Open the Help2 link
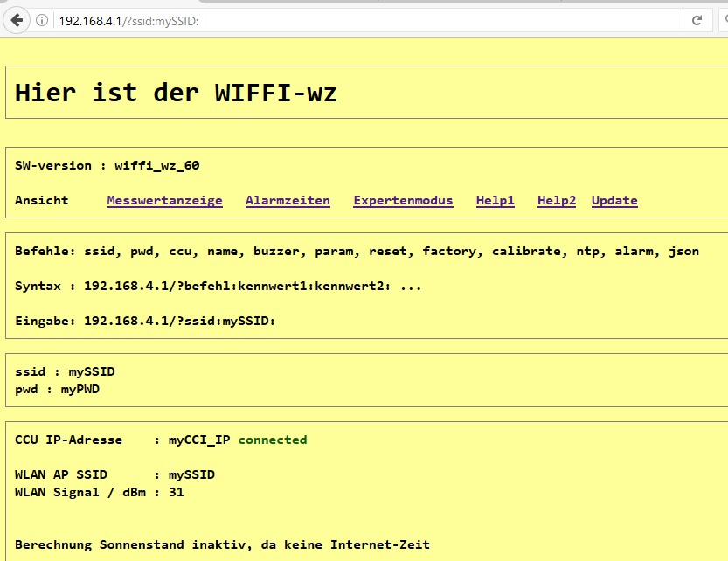This screenshot has width=728, height=561. point(557,201)
